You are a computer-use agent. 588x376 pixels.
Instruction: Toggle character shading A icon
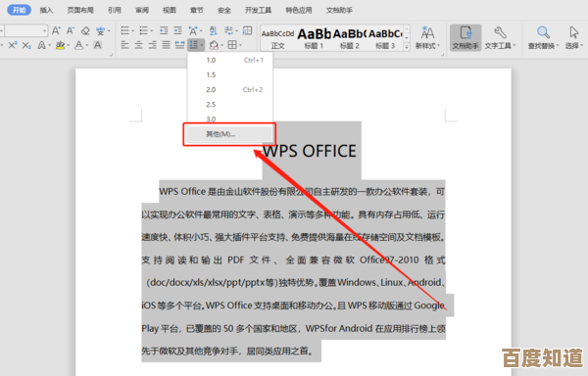point(97,45)
